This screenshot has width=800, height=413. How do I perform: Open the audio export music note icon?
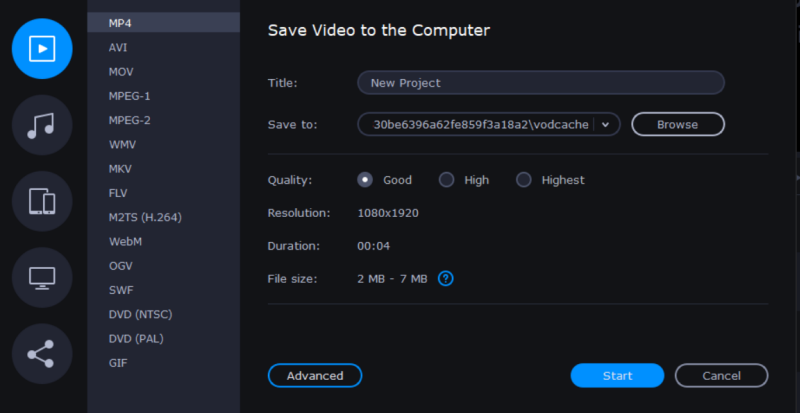coord(42,125)
